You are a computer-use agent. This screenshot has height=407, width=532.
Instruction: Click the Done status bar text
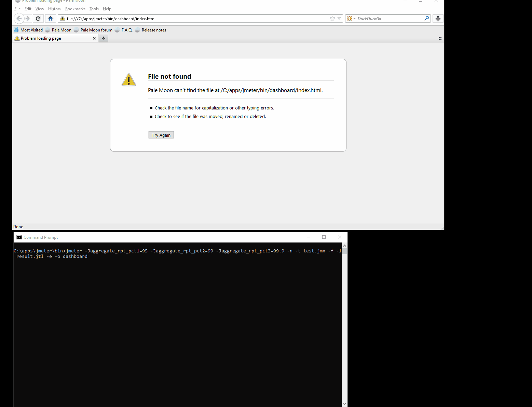point(18,227)
